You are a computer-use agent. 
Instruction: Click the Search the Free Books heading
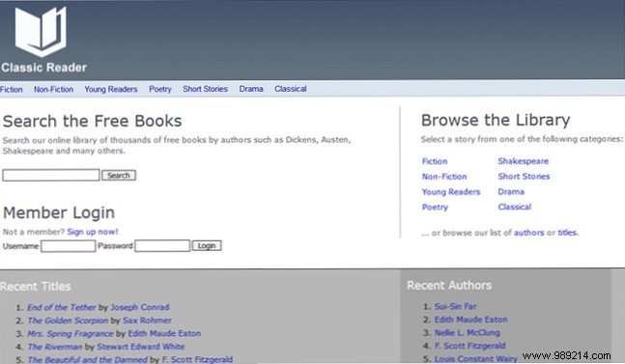[93, 121]
